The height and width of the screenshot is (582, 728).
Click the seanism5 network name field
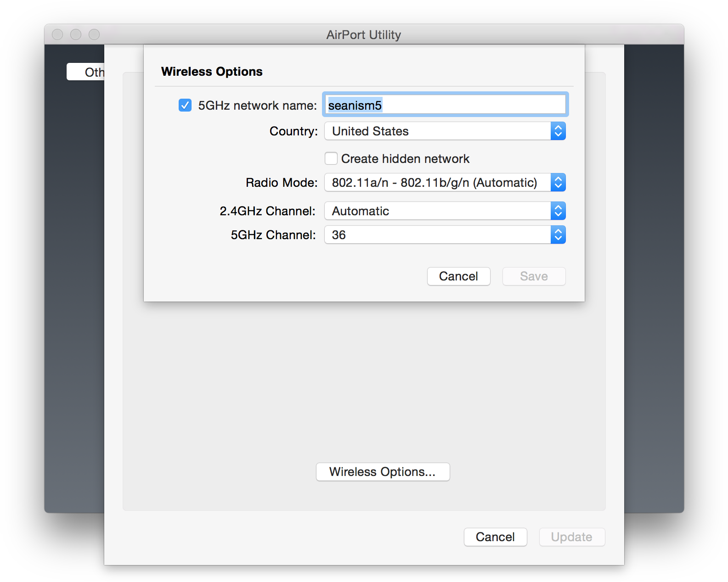(445, 105)
